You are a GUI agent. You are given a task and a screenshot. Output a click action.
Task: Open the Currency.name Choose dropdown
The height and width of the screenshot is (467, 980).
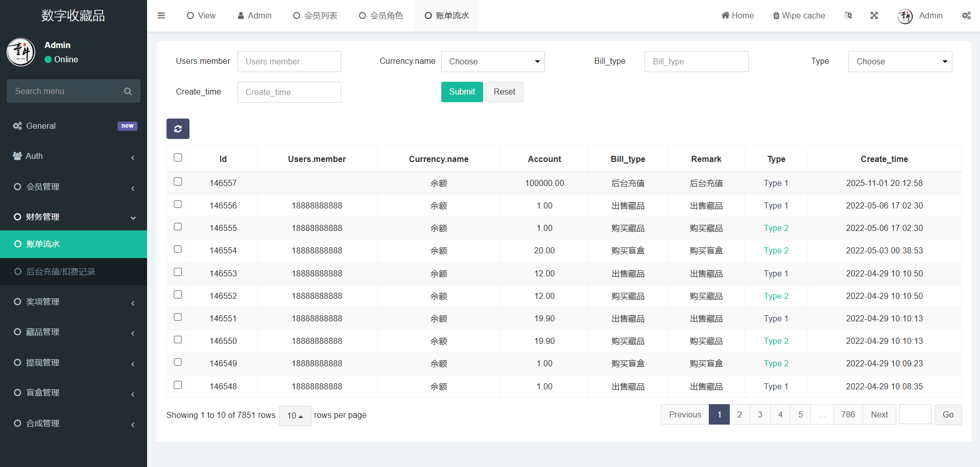click(493, 61)
